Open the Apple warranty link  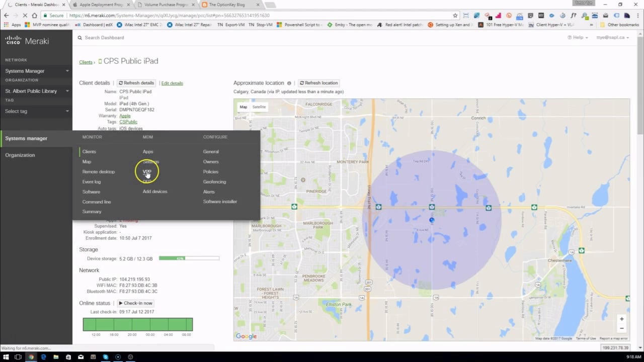point(125,116)
